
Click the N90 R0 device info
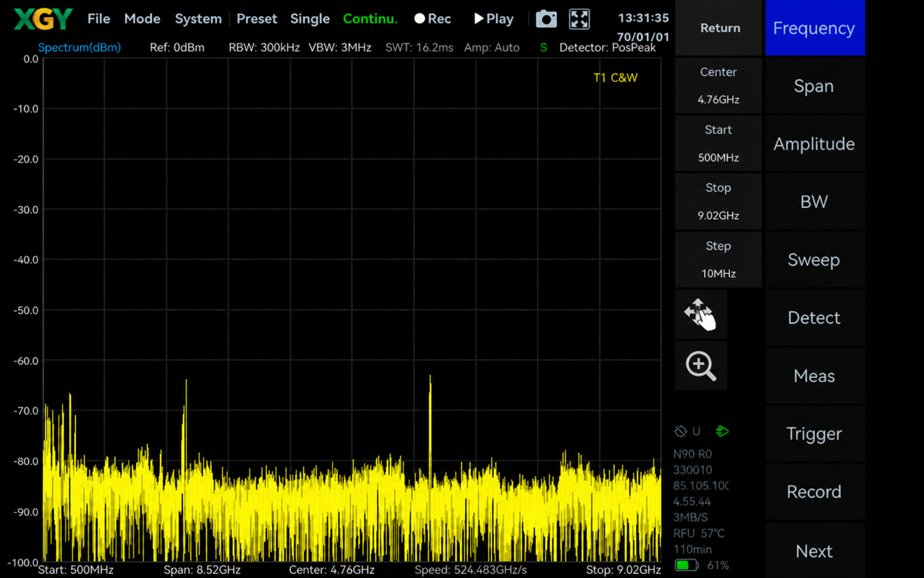pos(693,454)
